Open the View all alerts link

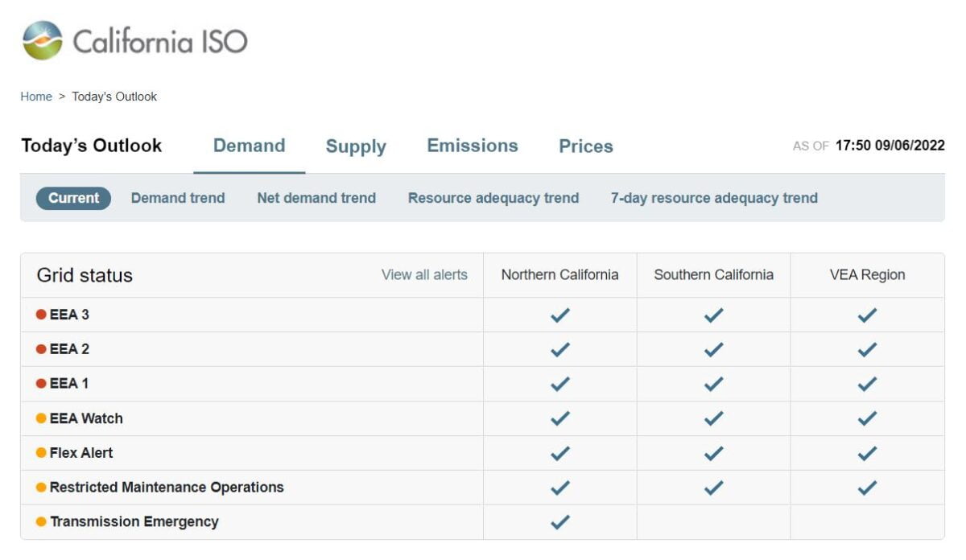[424, 275]
